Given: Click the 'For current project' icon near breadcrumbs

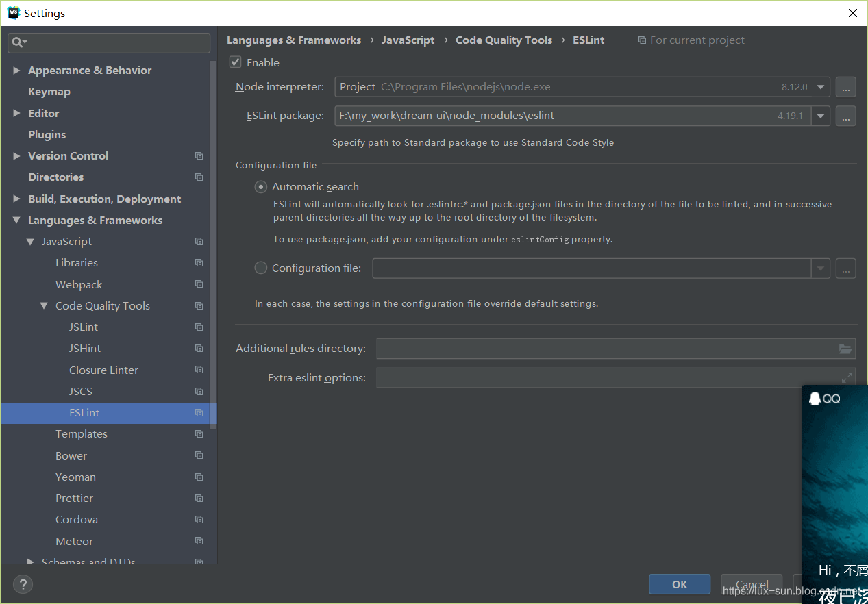Looking at the screenshot, I should point(642,40).
